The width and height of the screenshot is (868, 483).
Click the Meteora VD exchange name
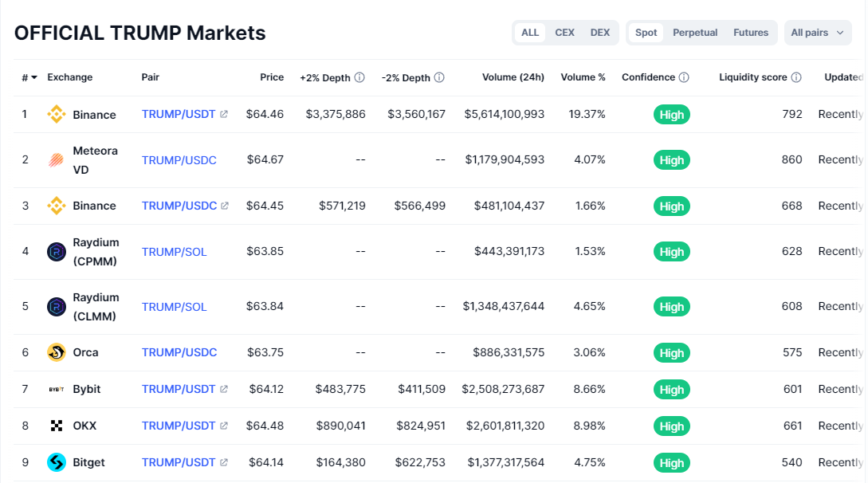[95, 160]
